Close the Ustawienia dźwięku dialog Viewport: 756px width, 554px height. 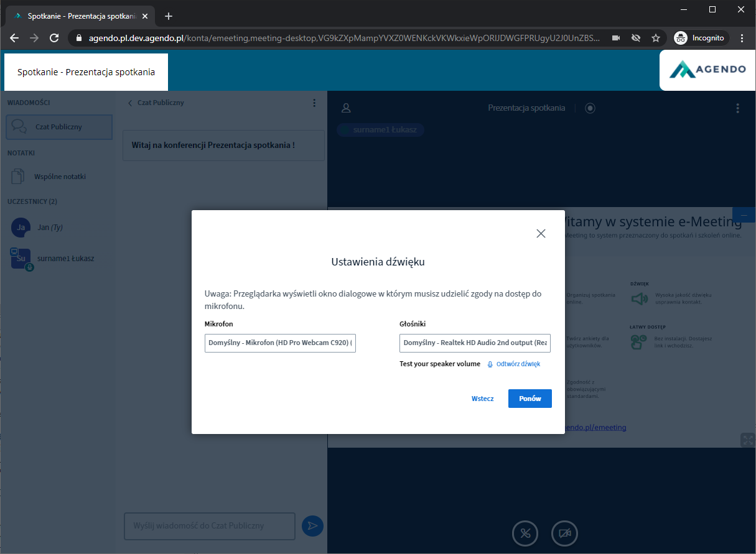click(541, 234)
